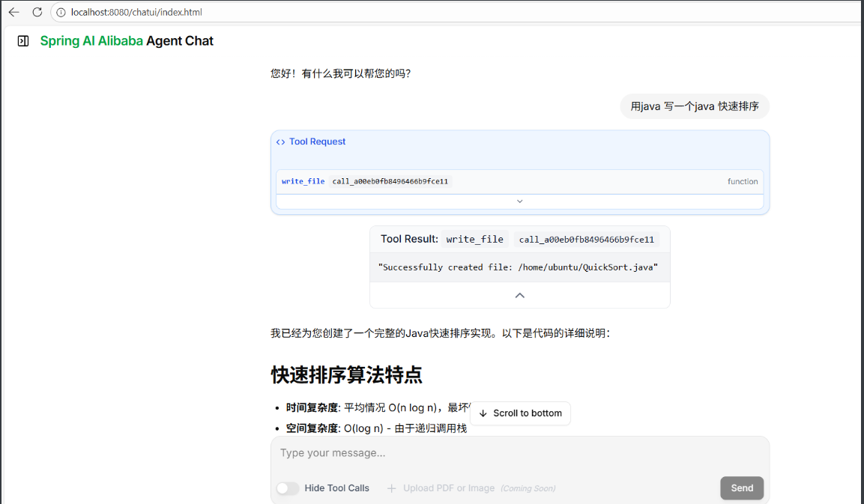Click the down arrow icon in Scroll to bottom

coord(483,413)
